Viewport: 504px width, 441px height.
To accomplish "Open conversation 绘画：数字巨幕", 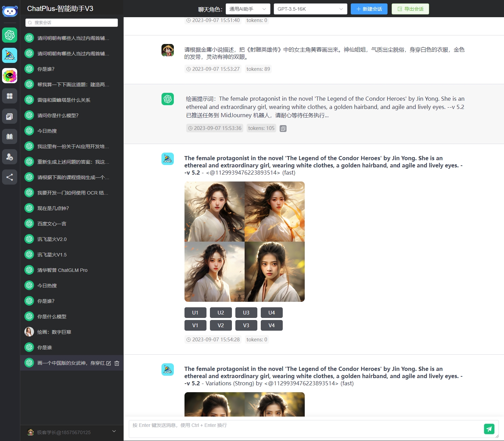I will point(71,332).
